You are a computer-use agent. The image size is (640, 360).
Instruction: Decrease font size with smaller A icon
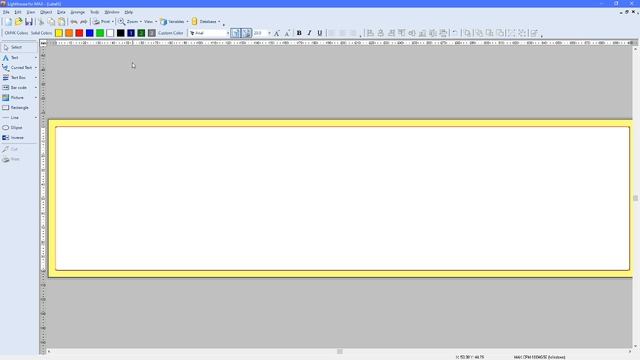pyautogui.click(x=287, y=33)
